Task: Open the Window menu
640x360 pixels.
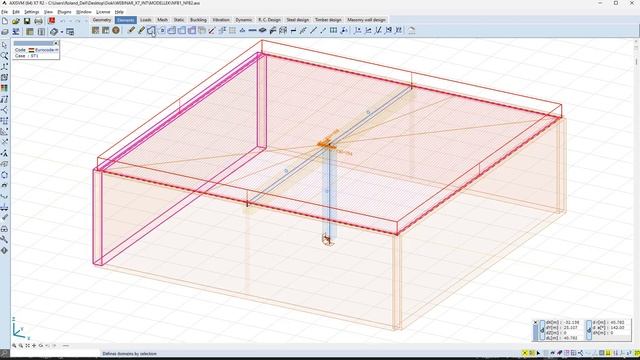Action: (x=84, y=12)
